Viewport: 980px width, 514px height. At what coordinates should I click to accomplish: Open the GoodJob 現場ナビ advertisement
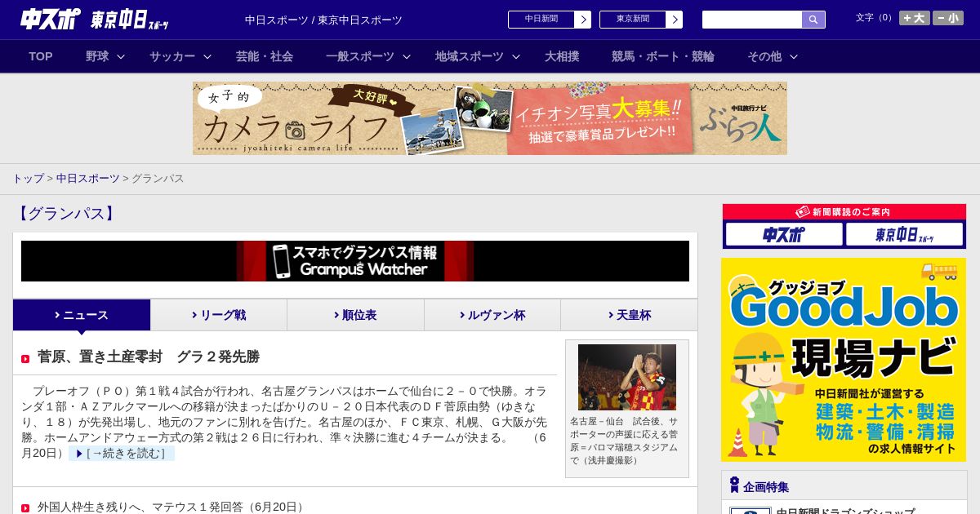pyautogui.click(x=844, y=360)
